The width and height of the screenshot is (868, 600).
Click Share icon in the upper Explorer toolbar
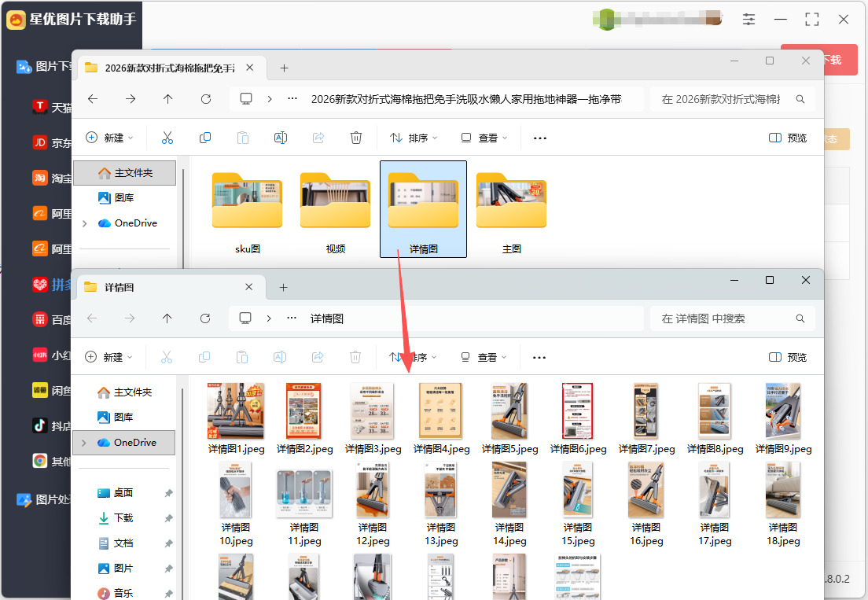coord(318,138)
